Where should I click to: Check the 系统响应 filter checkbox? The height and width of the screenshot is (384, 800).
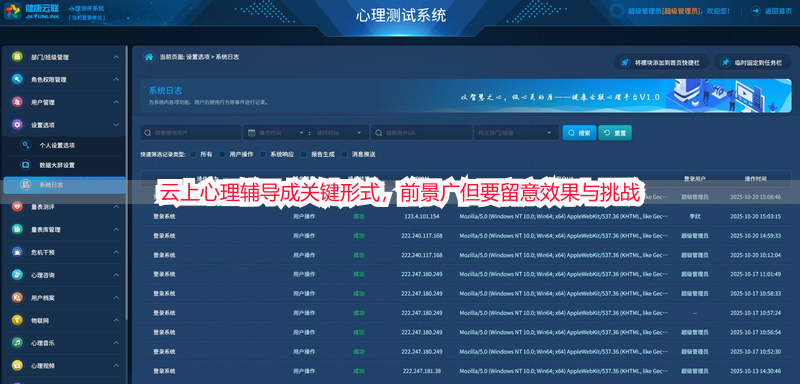pos(263,154)
